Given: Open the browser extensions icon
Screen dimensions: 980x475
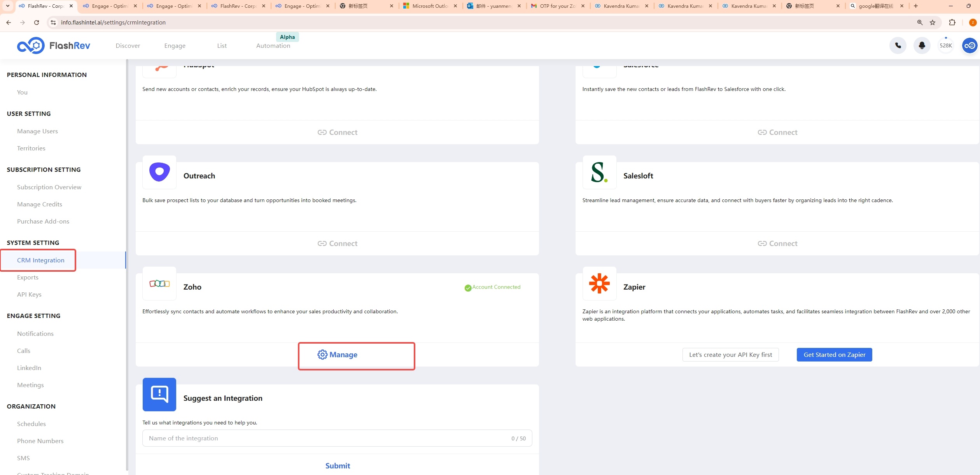Looking at the screenshot, I should click(x=952, y=23).
